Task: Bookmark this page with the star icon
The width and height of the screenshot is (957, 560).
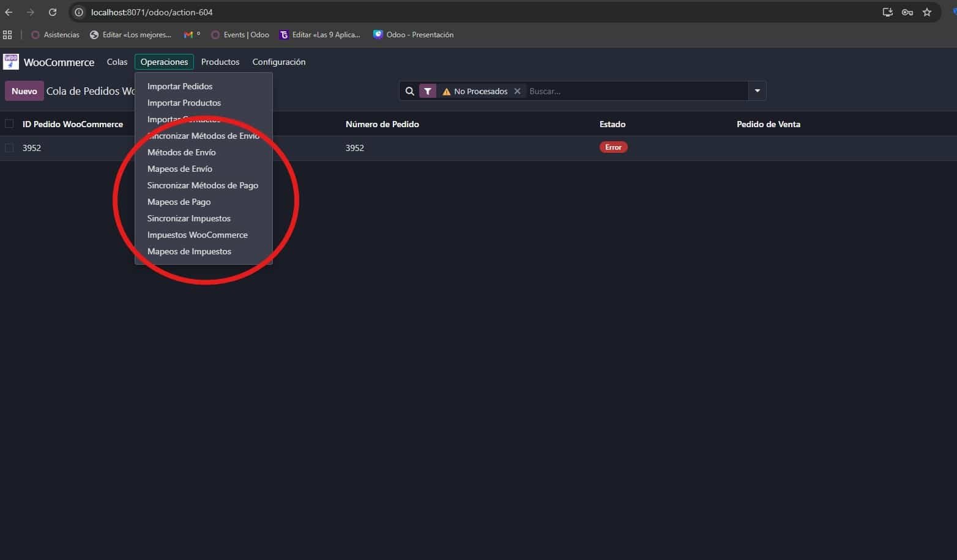Action: pos(927,12)
